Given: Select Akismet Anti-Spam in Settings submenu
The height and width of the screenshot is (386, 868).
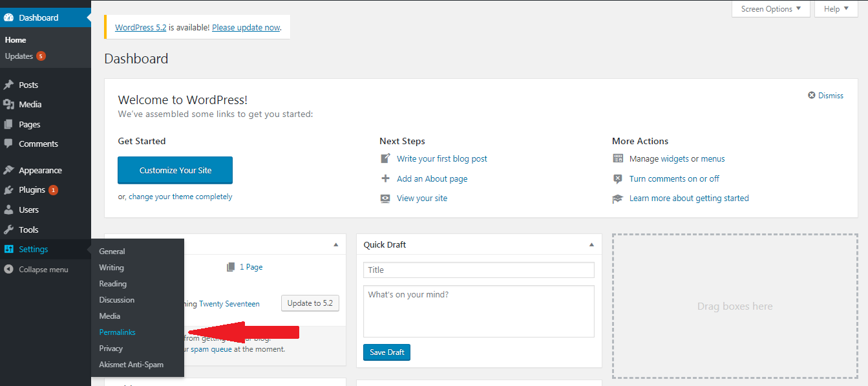Looking at the screenshot, I should click(131, 365).
